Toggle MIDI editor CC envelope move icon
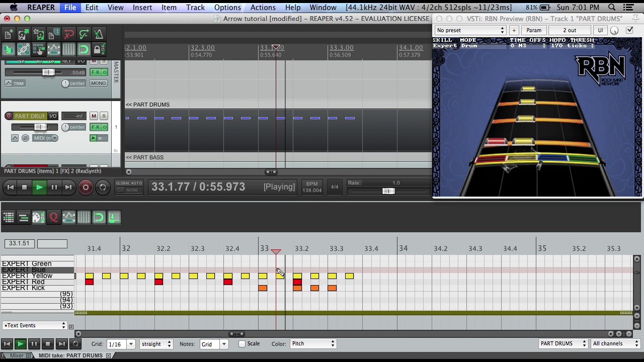 click(x=68, y=217)
